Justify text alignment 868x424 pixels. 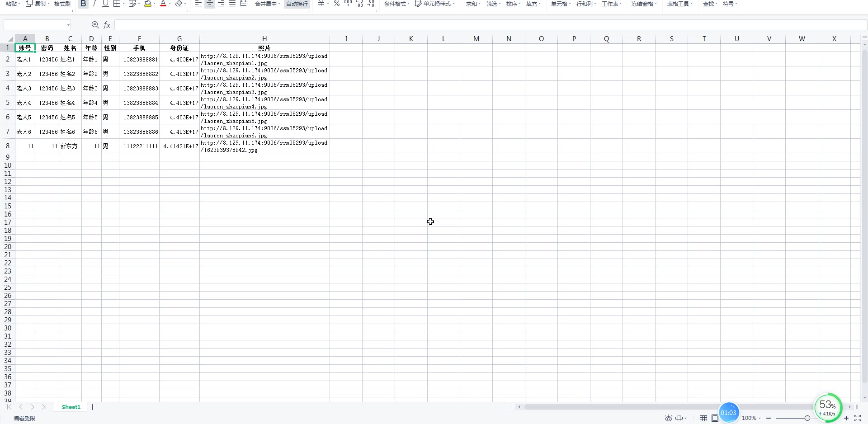[232, 4]
